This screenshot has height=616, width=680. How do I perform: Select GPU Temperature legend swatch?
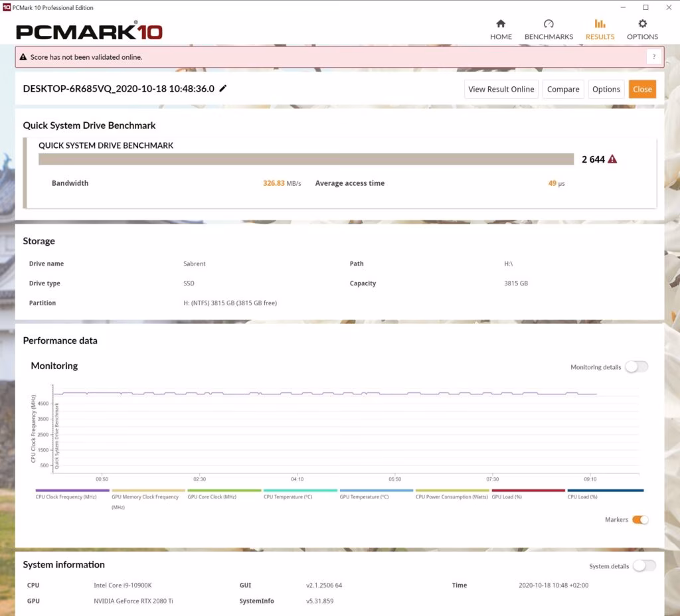coord(376,491)
